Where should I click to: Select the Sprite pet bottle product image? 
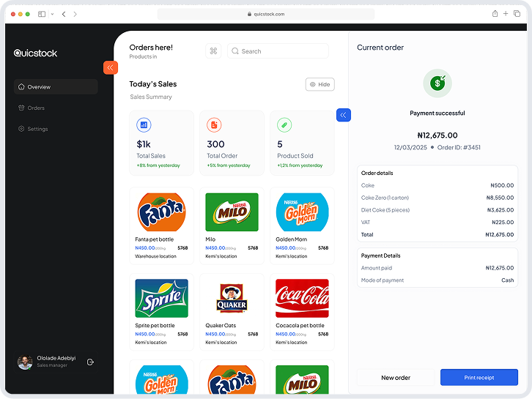pos(161,298)
